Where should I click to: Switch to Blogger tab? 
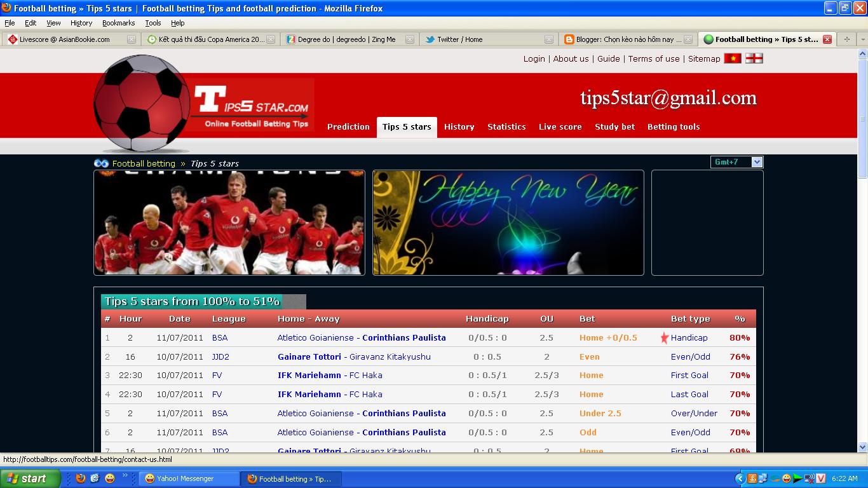click(x=628, y=39)
